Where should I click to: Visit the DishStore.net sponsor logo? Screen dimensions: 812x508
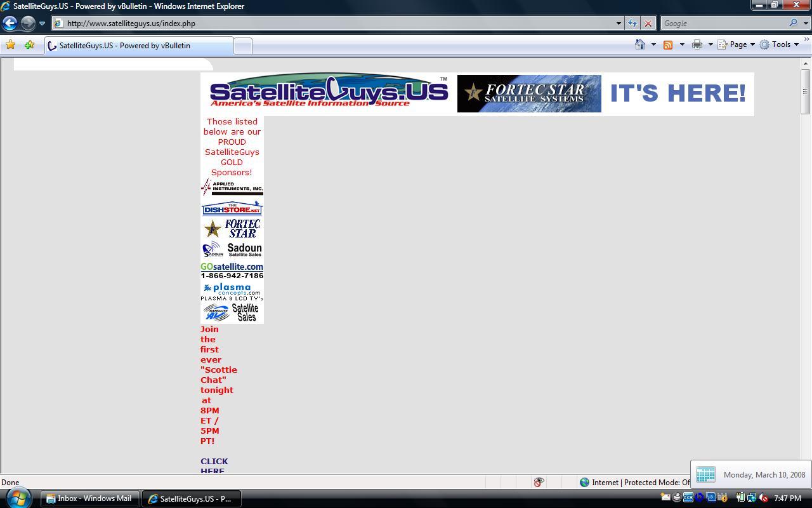click(x=232, y=208)
